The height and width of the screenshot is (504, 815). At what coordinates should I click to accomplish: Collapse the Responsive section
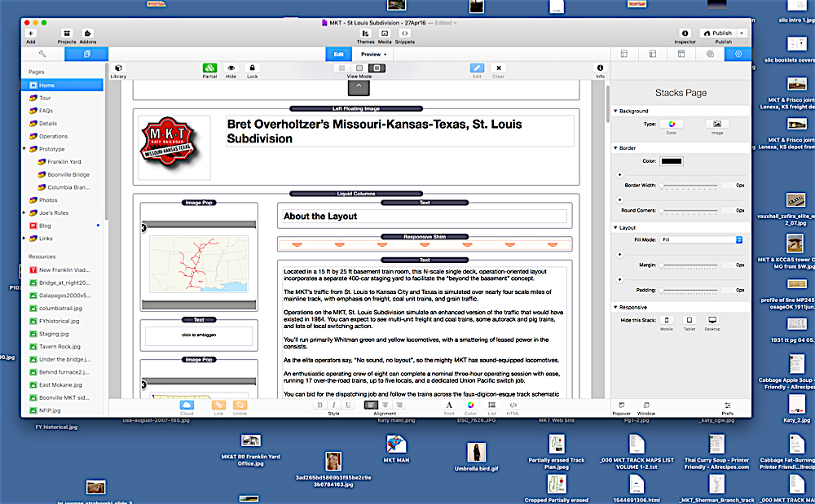[x=615, y=307]
